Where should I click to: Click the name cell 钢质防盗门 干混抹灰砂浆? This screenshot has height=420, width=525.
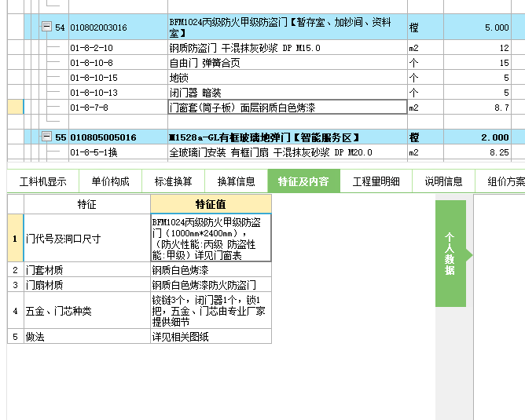pyautogui.click(x=288, y=48)
